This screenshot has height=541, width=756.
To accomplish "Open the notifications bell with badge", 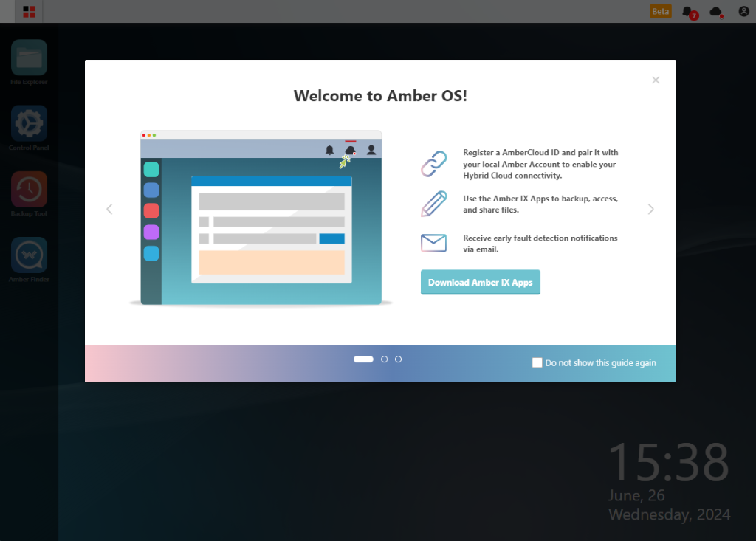I will click(690, 12).
